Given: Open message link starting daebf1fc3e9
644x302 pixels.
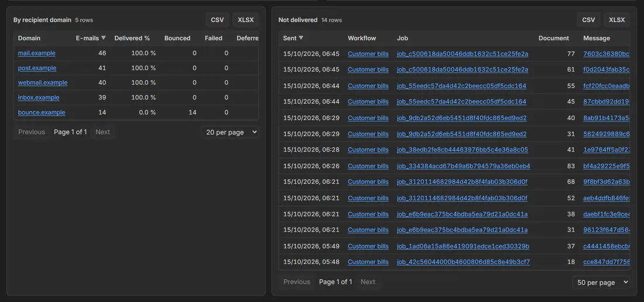Looking at the screenshot, I should (606, 214).
